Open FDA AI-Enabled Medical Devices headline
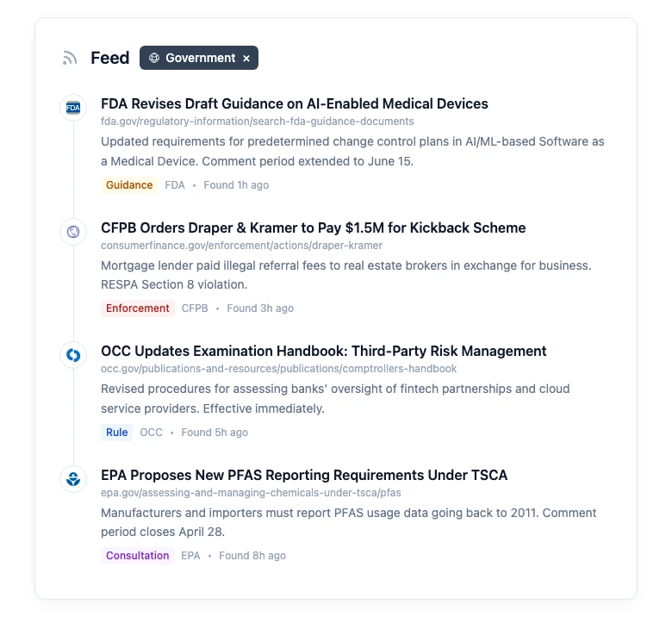The width and height of the screenshot is (672, 617). point(294,103)
